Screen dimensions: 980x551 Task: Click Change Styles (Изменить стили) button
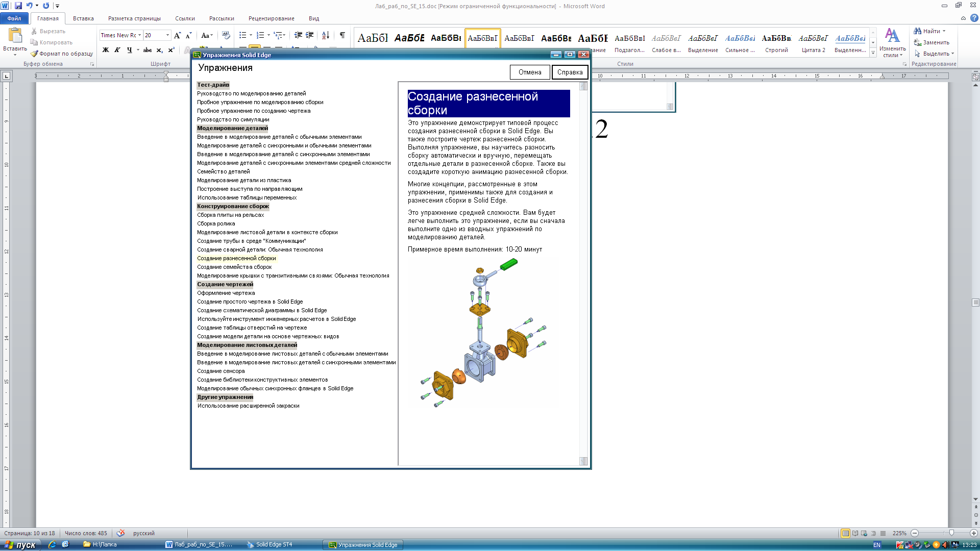[x=892, y=43]
